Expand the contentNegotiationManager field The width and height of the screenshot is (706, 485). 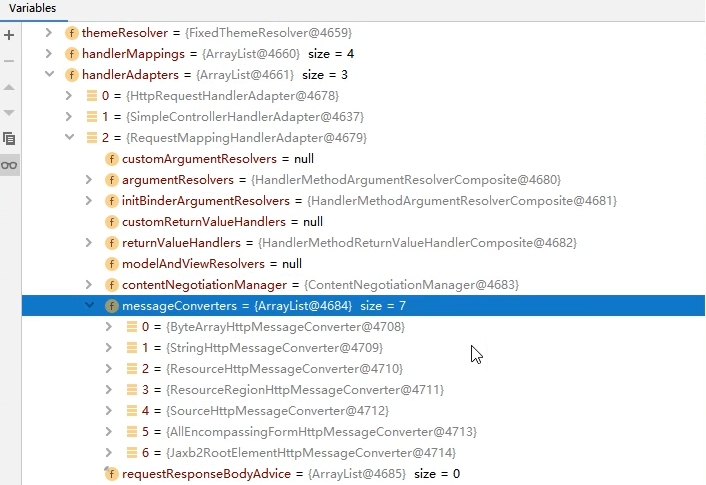point(89,285)
